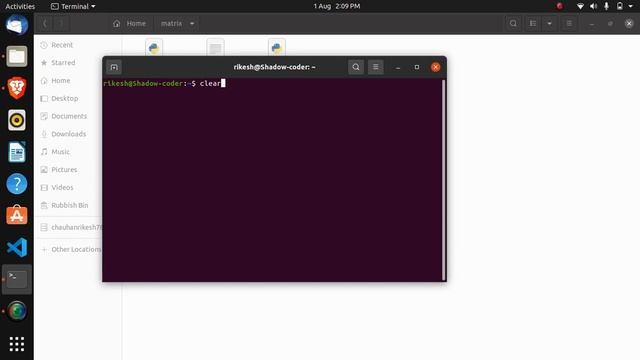Click the terminal scrollbar
The image size is (640, 360).
tap(444, 180)
